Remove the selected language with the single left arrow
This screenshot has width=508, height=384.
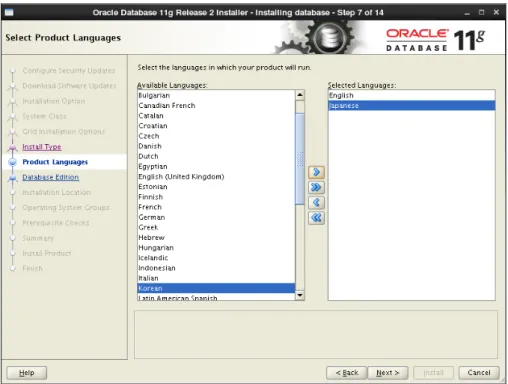[316, 203]
